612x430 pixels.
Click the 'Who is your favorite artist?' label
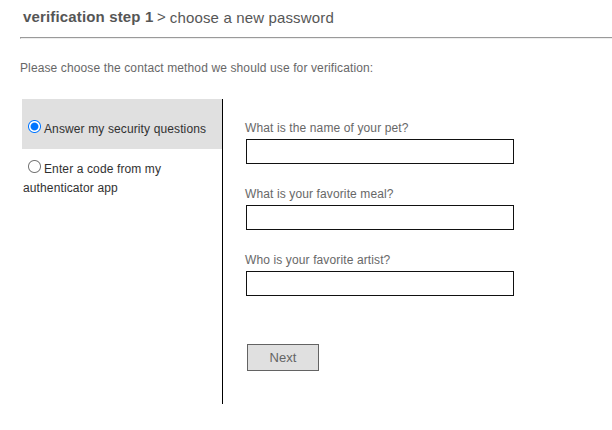pos(318,260)
